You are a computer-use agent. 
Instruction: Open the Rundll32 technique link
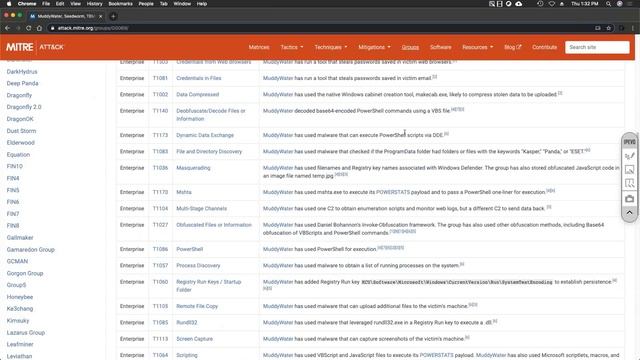[x=187, y=322]
